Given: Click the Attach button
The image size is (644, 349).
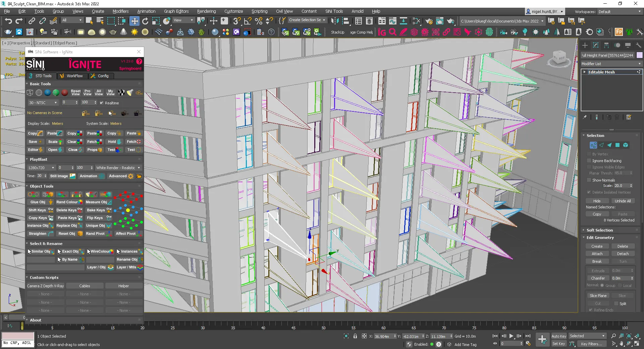Looking at the screenshot, I should [597, 254].
